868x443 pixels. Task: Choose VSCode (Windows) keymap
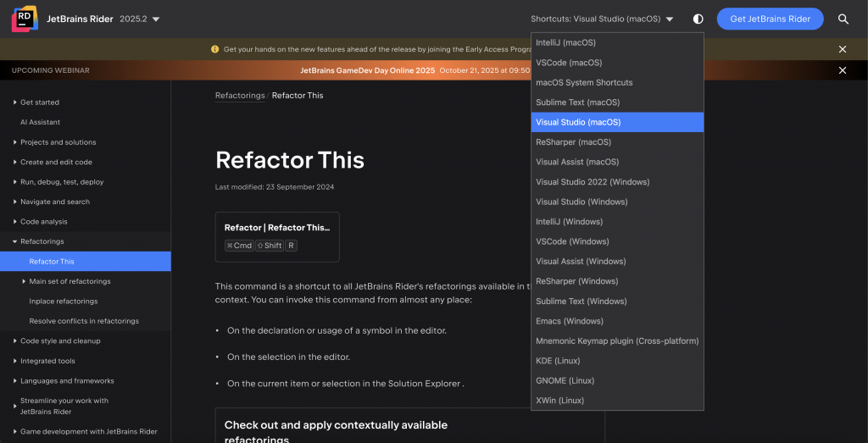coord(617,241)
